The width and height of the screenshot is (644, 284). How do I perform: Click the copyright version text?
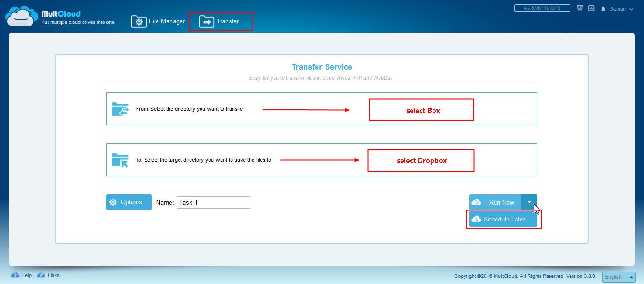coord(525,276)
